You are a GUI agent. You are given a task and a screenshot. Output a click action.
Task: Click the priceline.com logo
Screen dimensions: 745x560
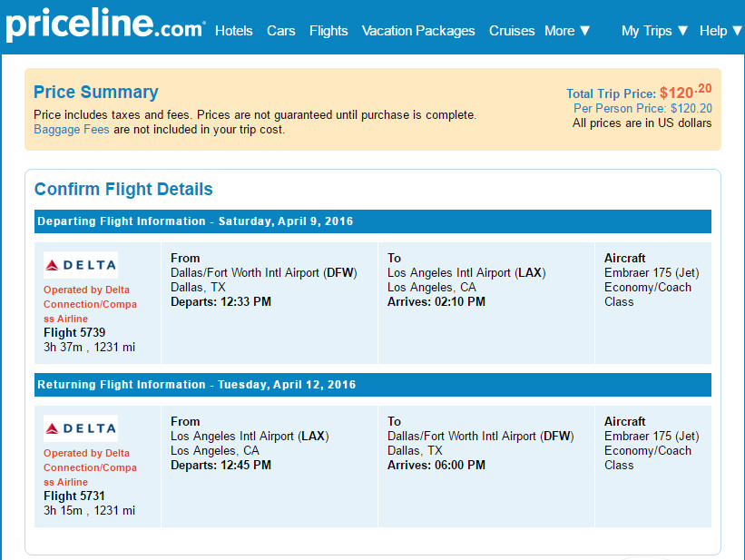tap(105, 25)
